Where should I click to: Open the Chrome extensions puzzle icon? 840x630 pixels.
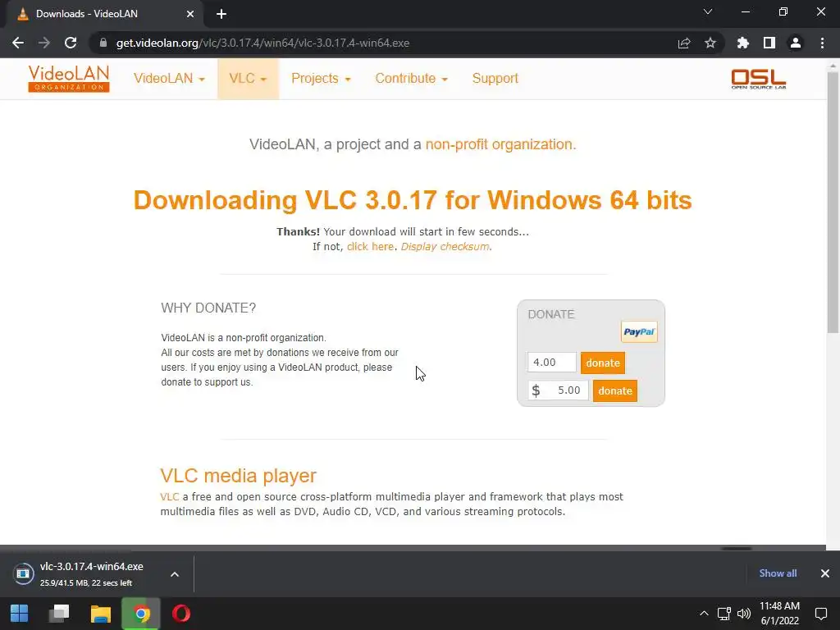tap(743, 43)
